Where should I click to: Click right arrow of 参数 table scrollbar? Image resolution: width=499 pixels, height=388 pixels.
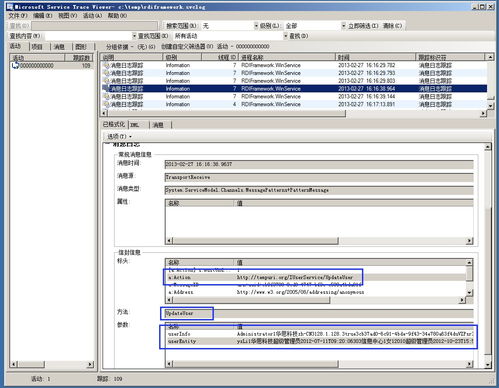469,364
